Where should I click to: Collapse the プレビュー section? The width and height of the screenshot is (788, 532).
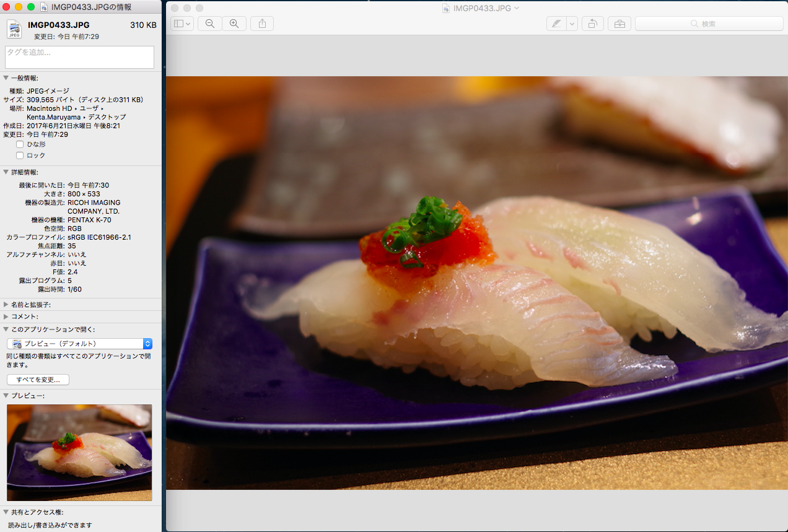[x=6, y=395]
